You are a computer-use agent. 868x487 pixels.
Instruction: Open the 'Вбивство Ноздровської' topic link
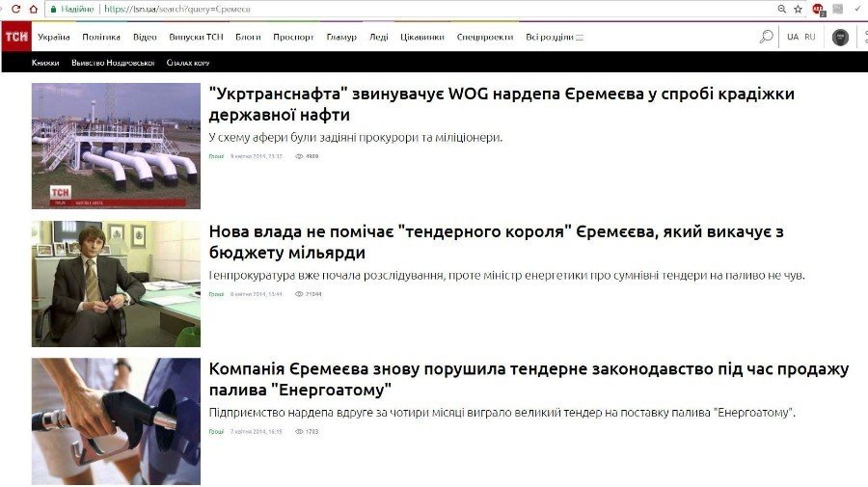coord(113,63)
